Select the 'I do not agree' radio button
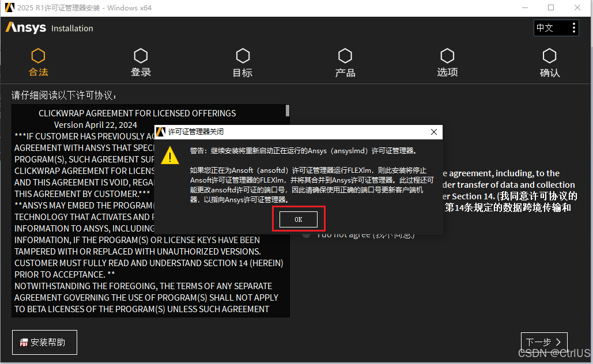The height and width of the screenshot is (364, 593). (x=307, y=234)
